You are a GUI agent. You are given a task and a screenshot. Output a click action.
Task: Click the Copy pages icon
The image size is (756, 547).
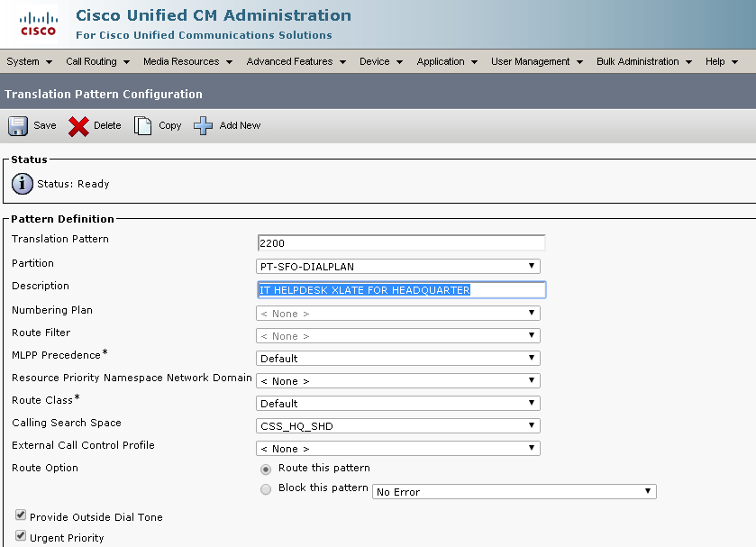click(142, 126)
